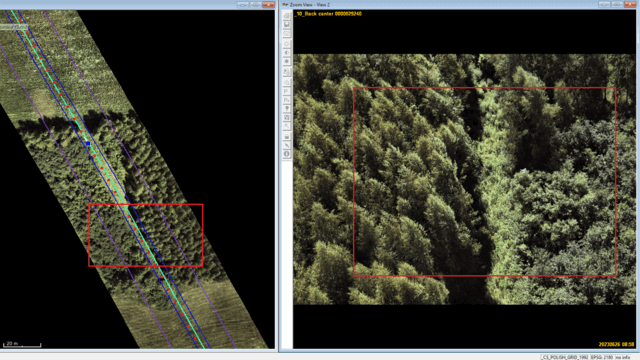This screenshot has height=360, width=640.
Task: Select the polygon-shaped tool icon
Action: (x=287, y=82)
